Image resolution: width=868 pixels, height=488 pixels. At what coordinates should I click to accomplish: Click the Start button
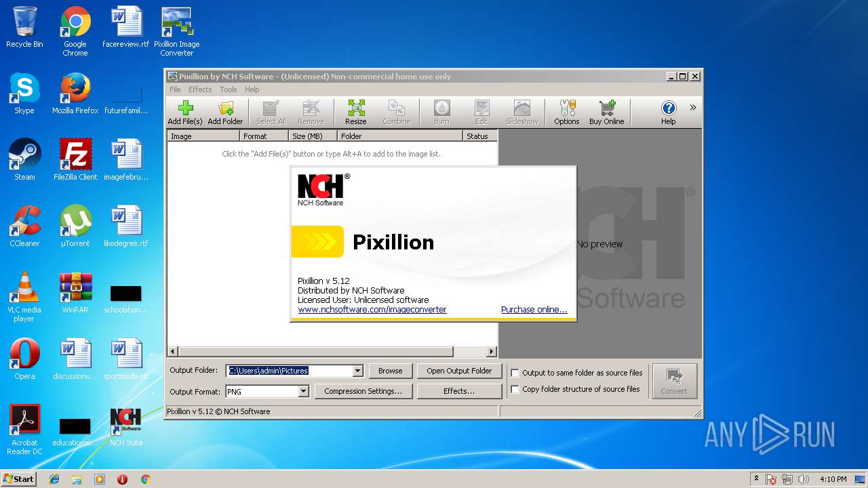point(18,479)
